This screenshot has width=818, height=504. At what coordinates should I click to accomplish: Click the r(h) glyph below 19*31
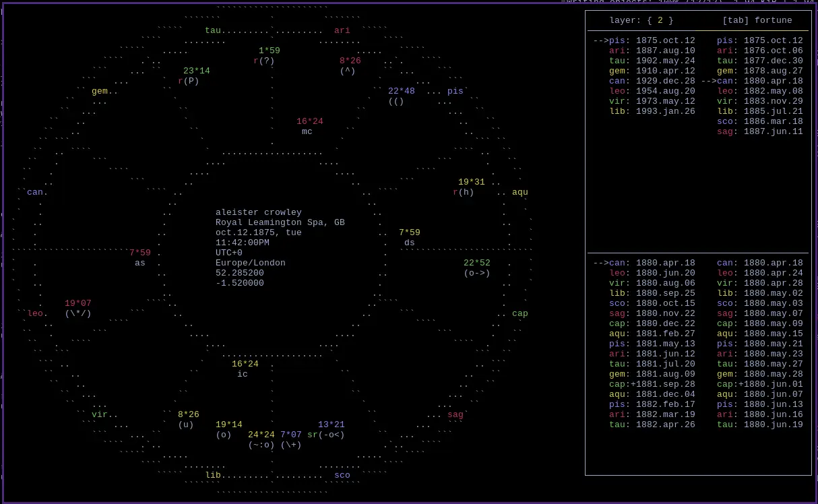click(464, 192)
